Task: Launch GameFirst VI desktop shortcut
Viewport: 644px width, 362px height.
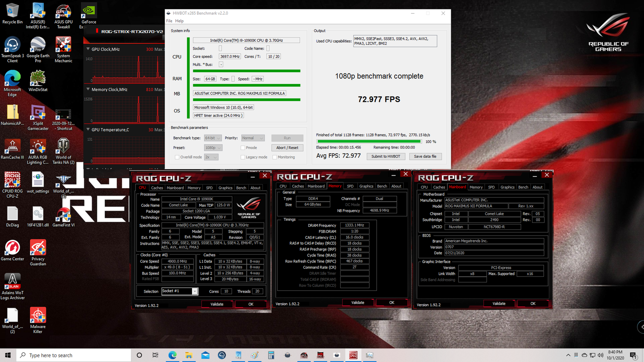Action: [x=63, y=217]
